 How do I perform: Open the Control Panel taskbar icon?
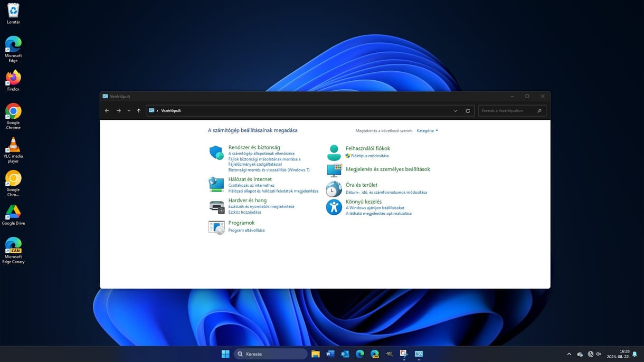419,354
